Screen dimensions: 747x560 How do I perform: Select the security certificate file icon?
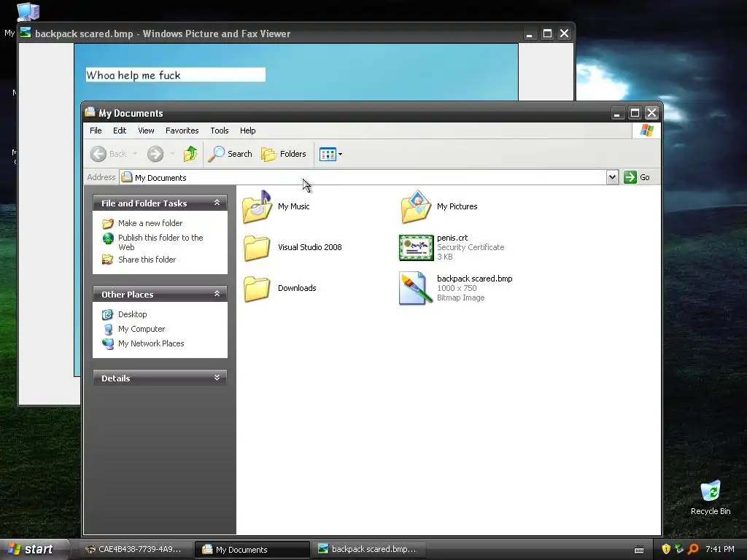(x=416, y=248)
